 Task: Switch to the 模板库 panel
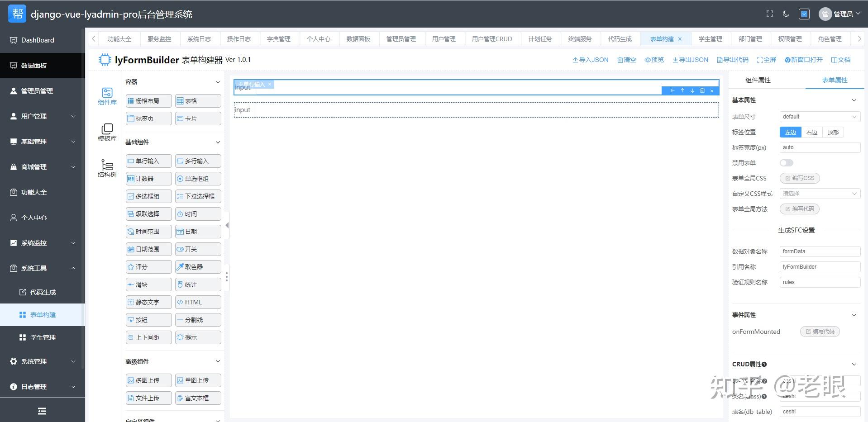[x=107, y=133]
